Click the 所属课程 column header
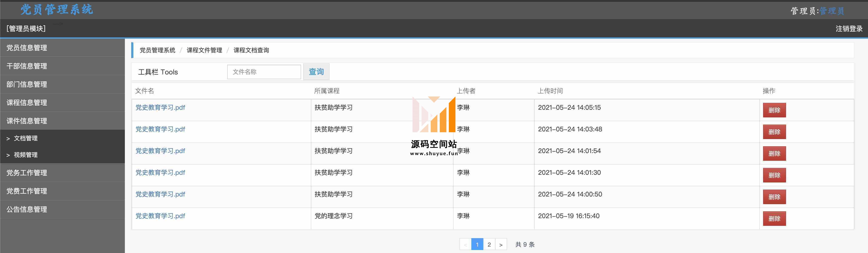868x253 pixels. pyautogui.click(x=327, y=91)
